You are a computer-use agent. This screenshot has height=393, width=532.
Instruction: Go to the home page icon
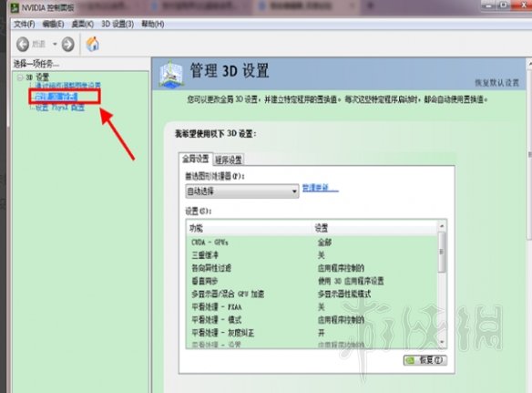93,44
